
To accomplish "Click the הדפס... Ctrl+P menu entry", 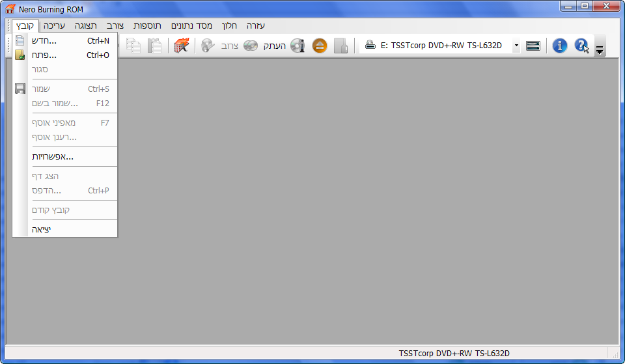I will pyautogui.click(x=65, y=191).
